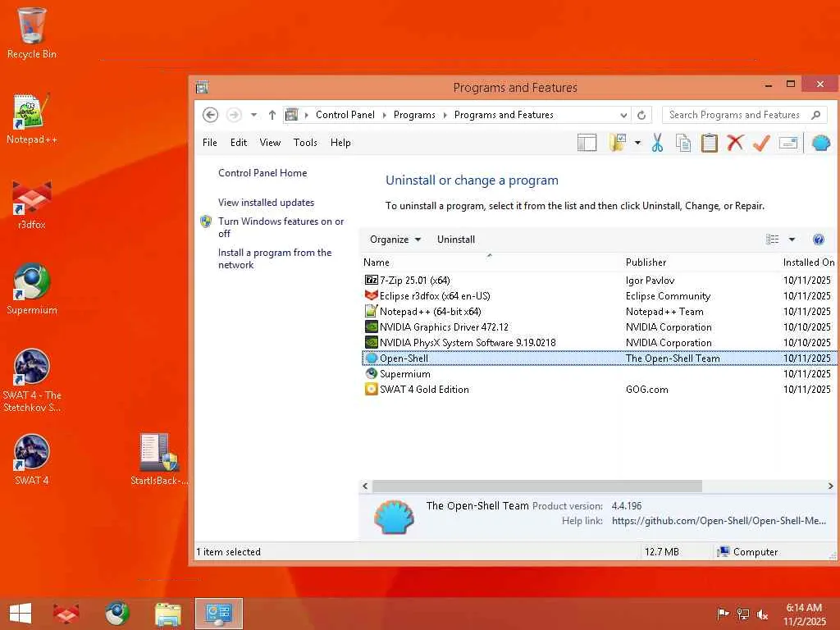Click Install a program from the network
Screen dimensions: 840x630
click(x=275, y=258)
